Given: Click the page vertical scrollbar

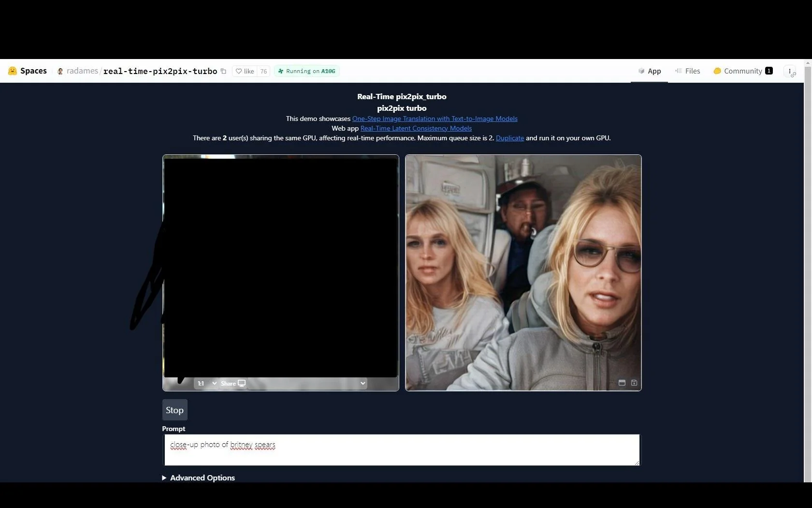Looking at the screenshot, I should pyautogui.click(x=808, y=274).
